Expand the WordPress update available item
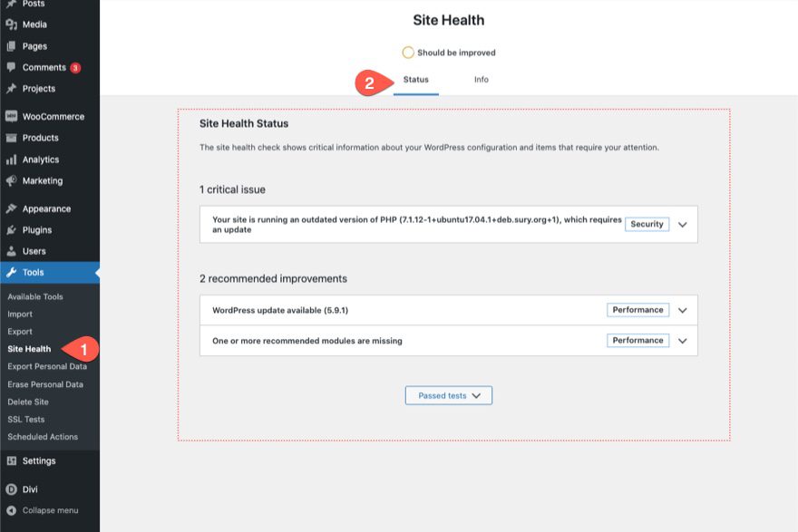The height and width of the screenshot is (532, 798). 683,309
